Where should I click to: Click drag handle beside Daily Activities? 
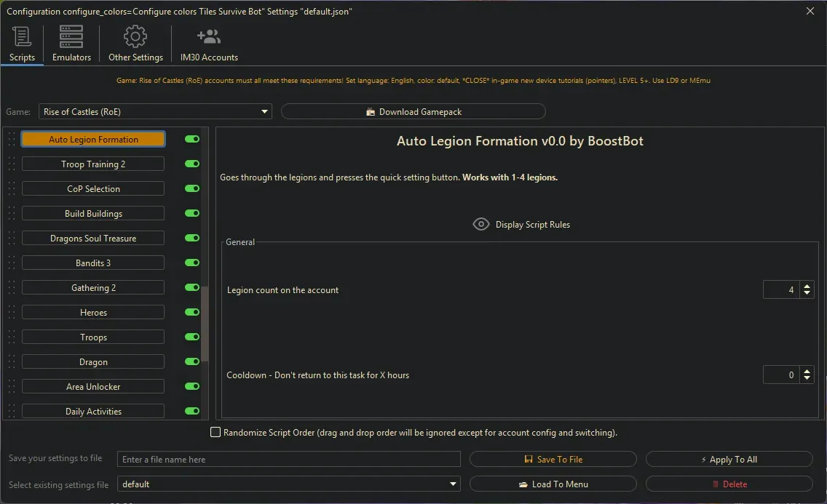coord(12,412)
